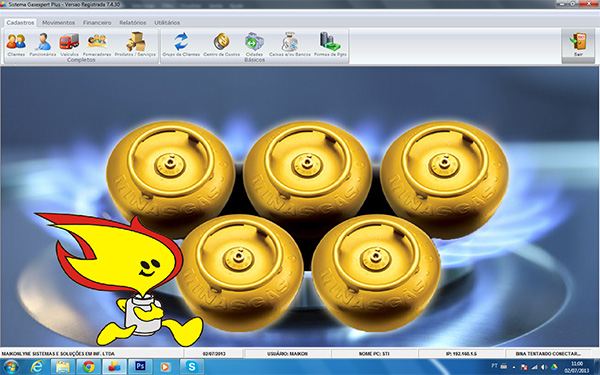
Task: Click the volume speaker tray icon
Action: pyautogui.click(x=544, y=367)
